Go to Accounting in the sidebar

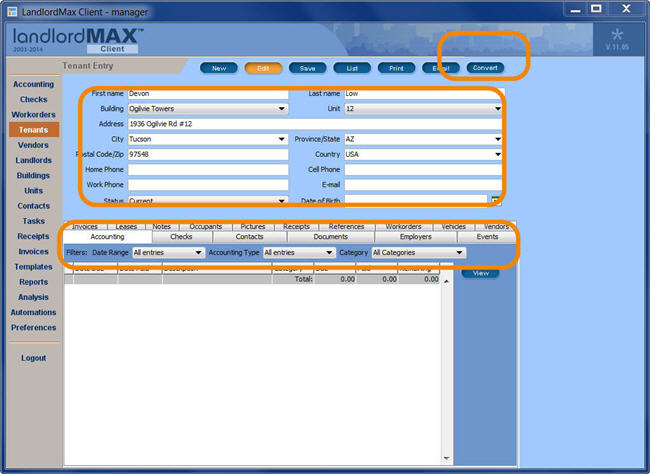click(x=34, y=84)
